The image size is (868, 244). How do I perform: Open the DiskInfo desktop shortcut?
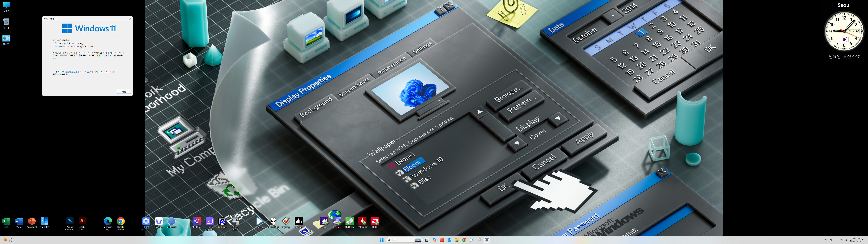(337, 222)
